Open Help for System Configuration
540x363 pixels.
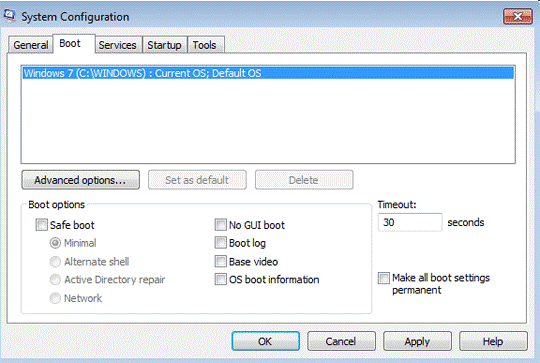click(x=493, y=341)
